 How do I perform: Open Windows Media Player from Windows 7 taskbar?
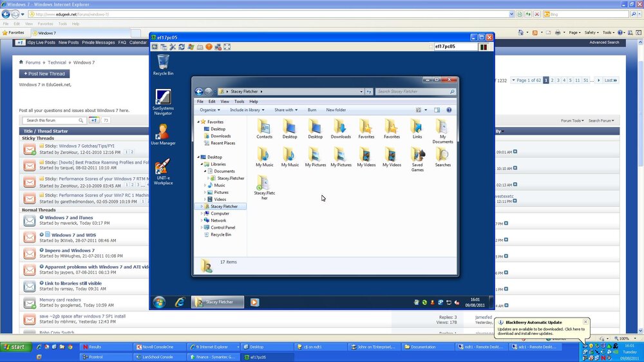254,302
